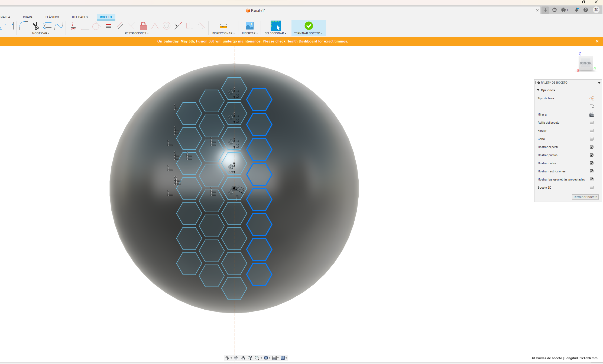Activate the Orbit navigation tool

[x=227, y=358]
